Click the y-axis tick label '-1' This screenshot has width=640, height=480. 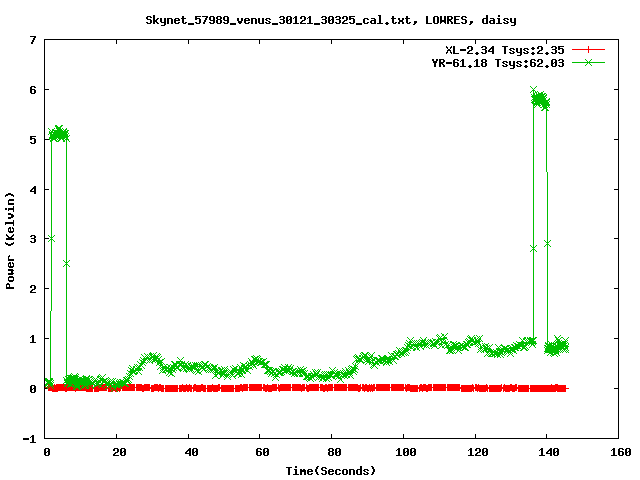click(29, 439)
